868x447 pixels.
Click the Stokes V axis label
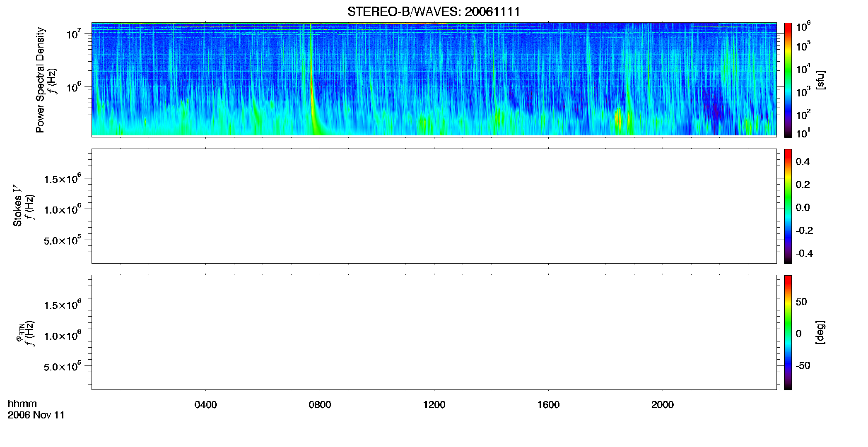(17, 206)
